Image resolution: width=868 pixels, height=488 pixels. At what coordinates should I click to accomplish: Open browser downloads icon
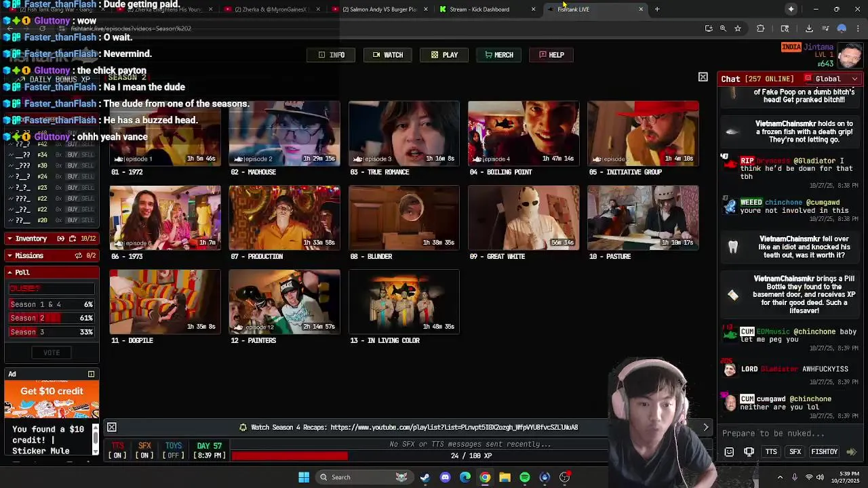pos(809,28)
